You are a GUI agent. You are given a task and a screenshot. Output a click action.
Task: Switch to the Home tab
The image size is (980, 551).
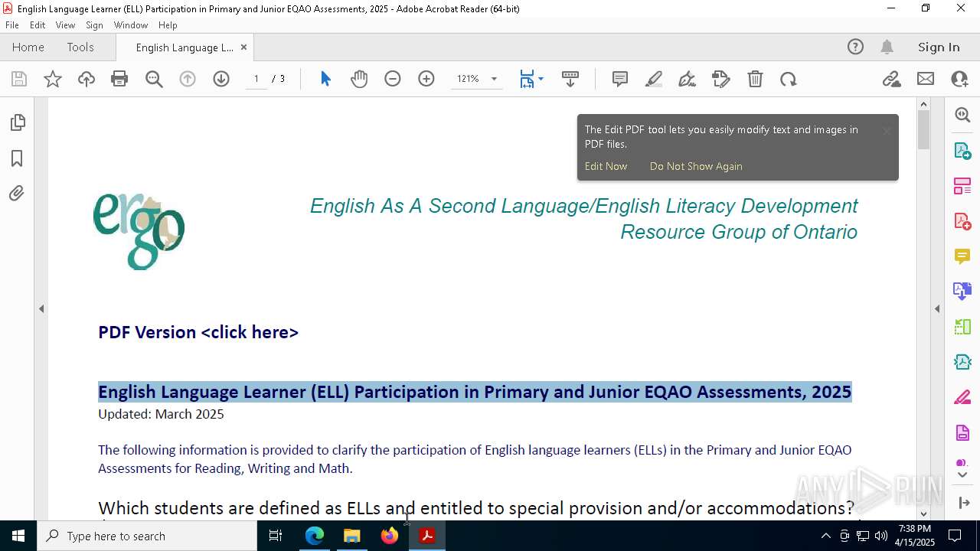28,47
